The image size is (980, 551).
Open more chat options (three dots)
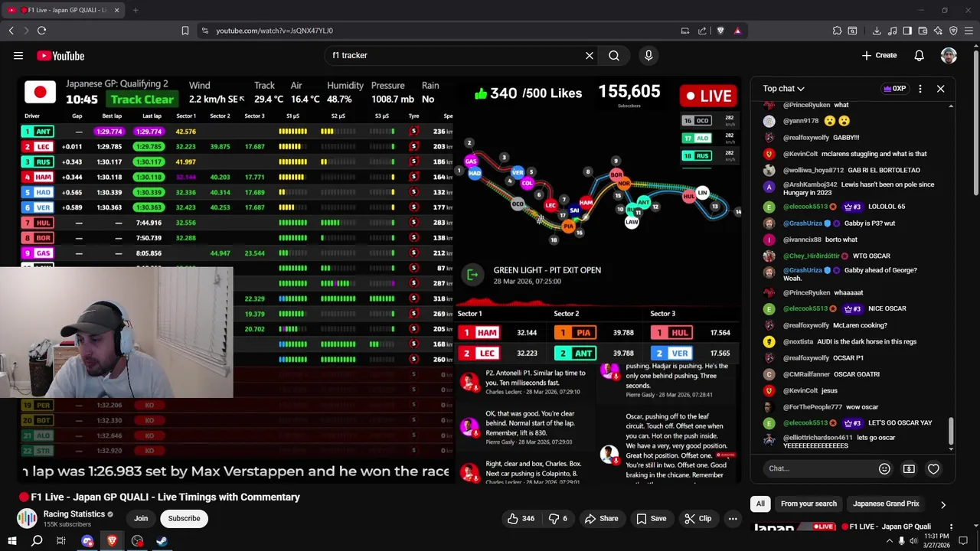(x=920, y=89)
